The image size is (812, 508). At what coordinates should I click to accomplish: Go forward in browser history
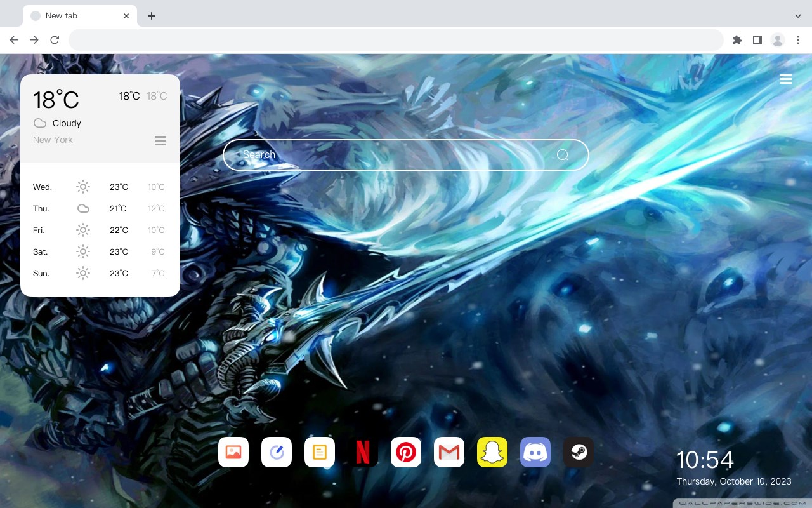34,40
